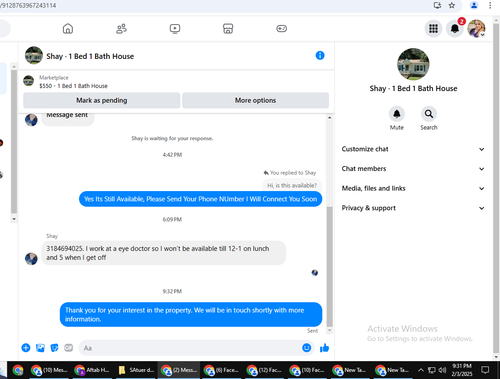Open the Watch video icon
The image size is (500, 379).
(175, 29)
